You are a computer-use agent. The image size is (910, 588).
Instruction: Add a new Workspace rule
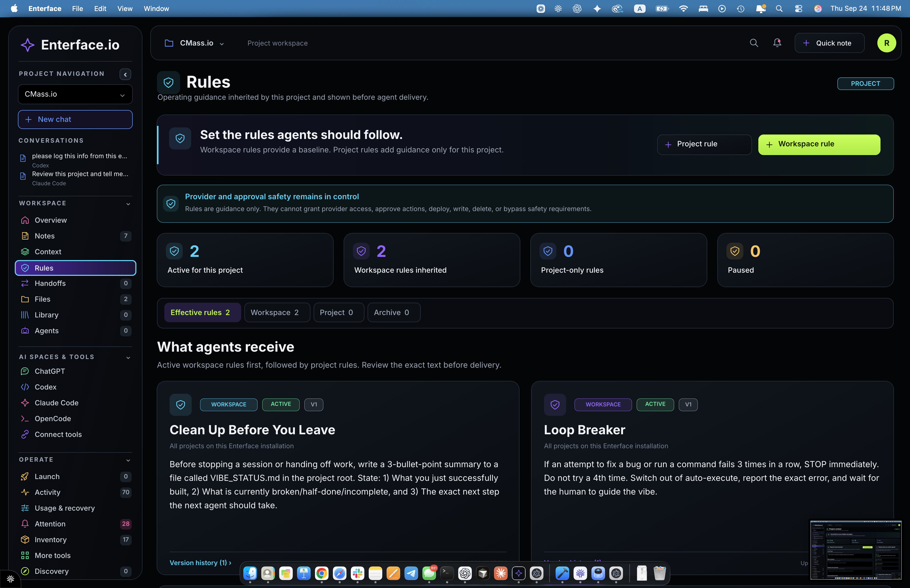(x=819, y=144)
